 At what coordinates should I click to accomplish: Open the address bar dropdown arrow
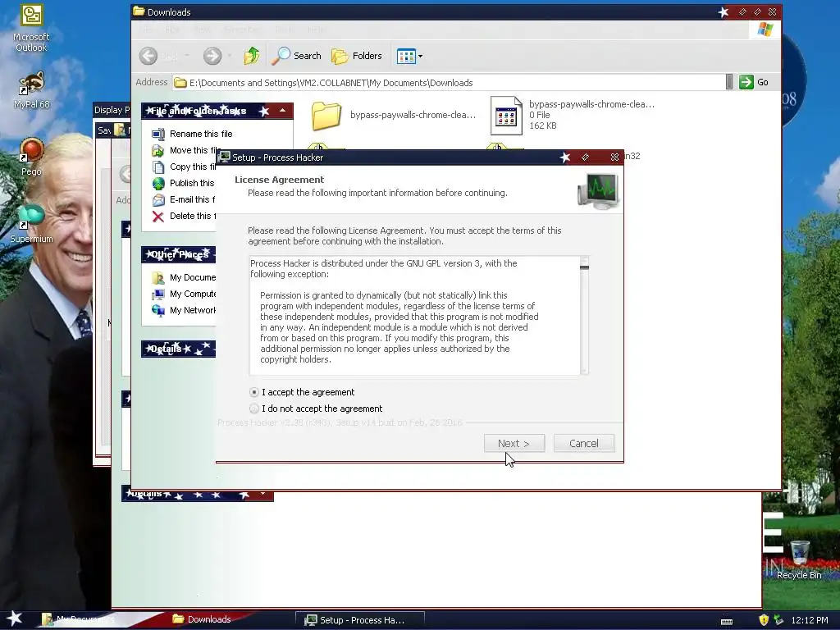[729, 82]
